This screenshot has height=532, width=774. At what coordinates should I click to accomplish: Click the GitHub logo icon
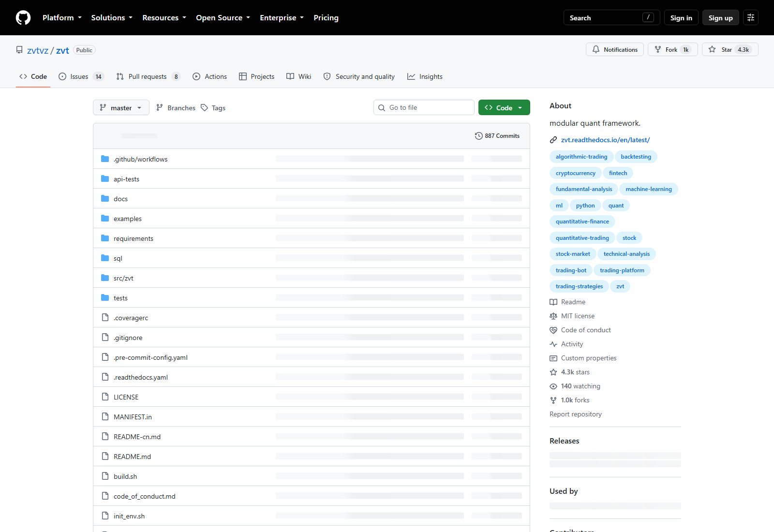[x=23, y=18]
